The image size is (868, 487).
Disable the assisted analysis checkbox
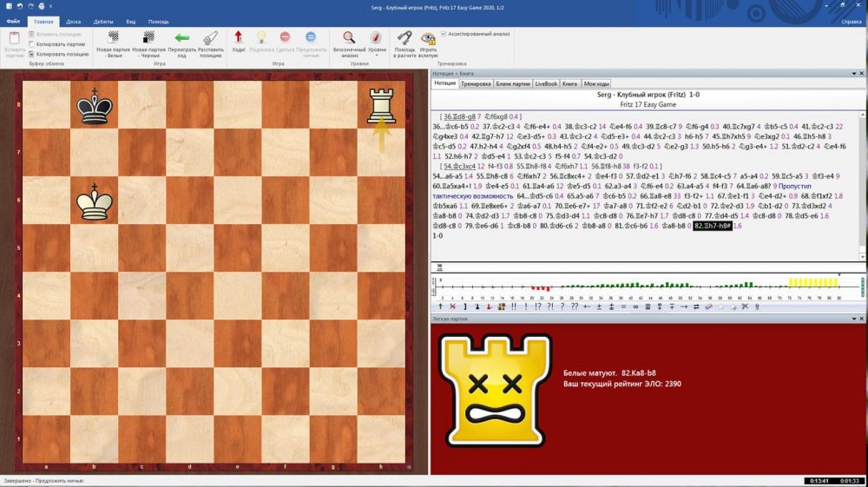tap(444, 34)
